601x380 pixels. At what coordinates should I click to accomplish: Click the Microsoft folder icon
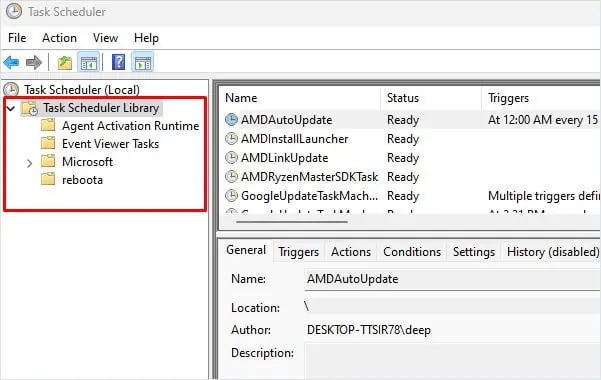48,161
